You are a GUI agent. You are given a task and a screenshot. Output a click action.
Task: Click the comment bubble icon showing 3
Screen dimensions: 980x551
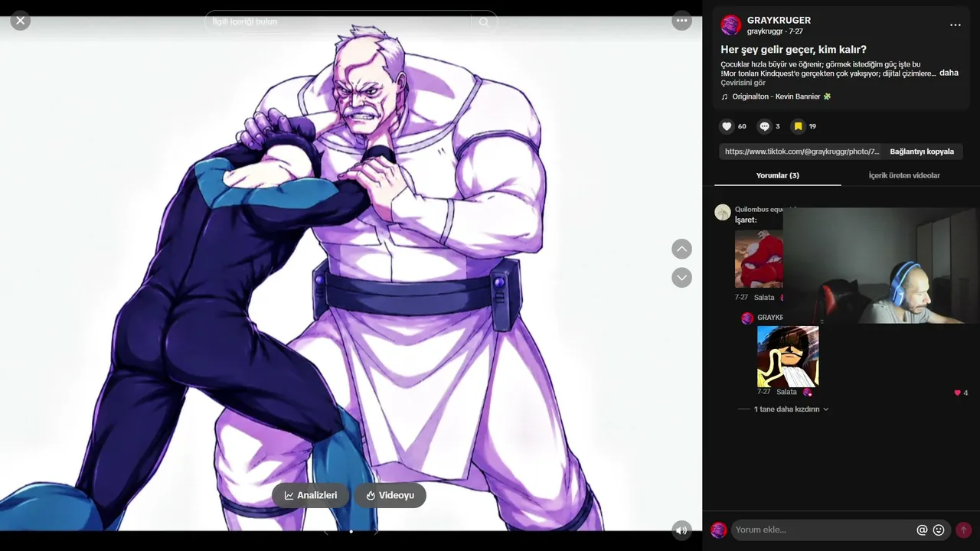tap(764, 126)
